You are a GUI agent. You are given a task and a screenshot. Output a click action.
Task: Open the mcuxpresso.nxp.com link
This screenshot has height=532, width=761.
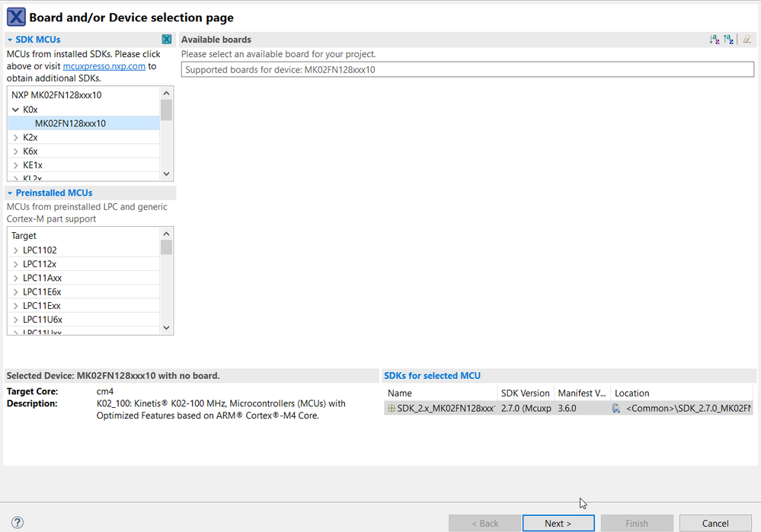pyautogui.click(x=104, y=66)
